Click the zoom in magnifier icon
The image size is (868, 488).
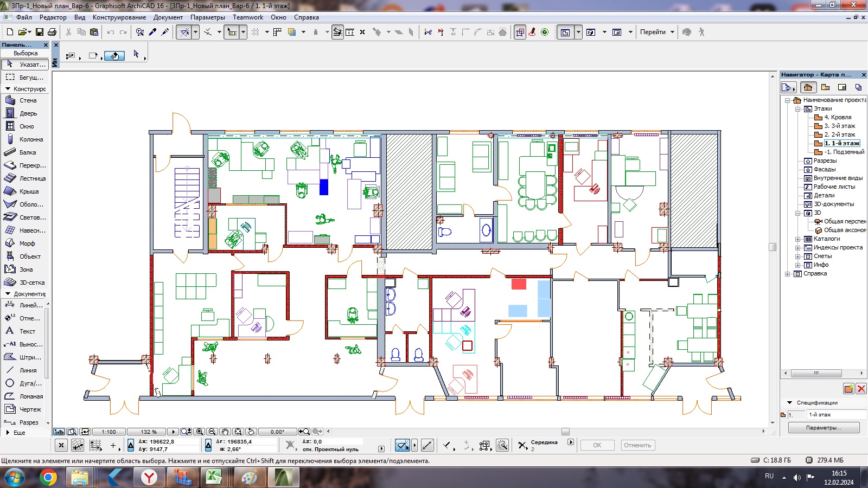coord(200,432)
